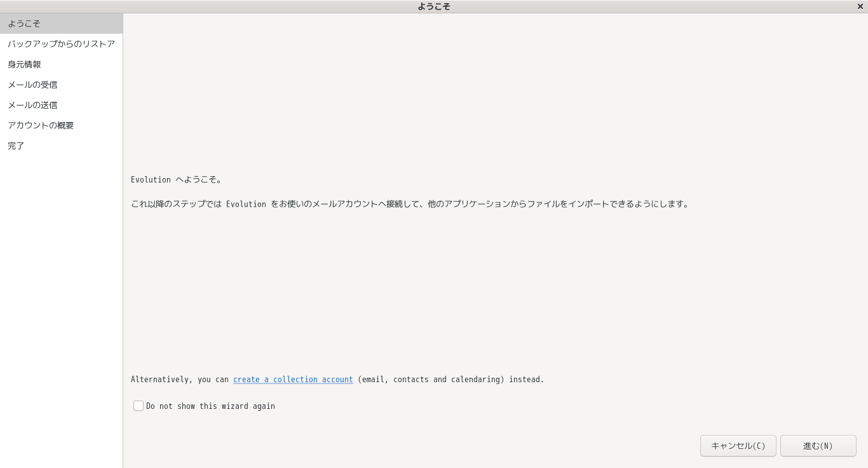Screen dimensions: 868x468
Task: Go to 身元情報 step
Action: (61, 64)
